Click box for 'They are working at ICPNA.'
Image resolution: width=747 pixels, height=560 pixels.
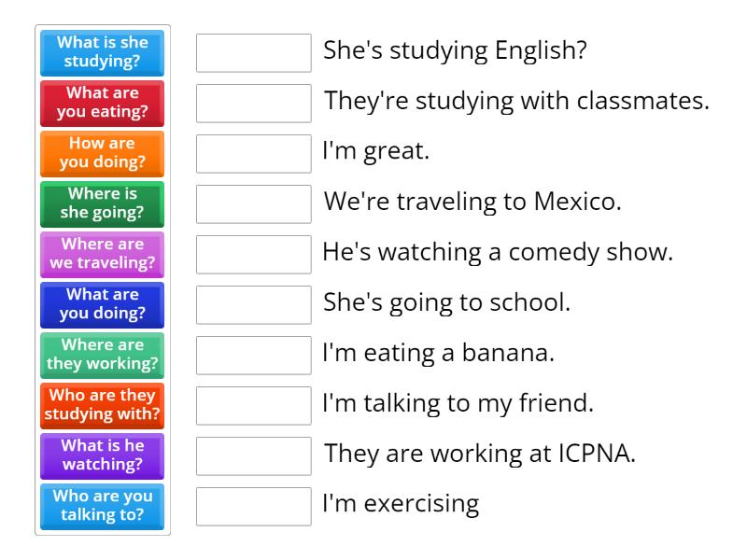coord(254,456)
